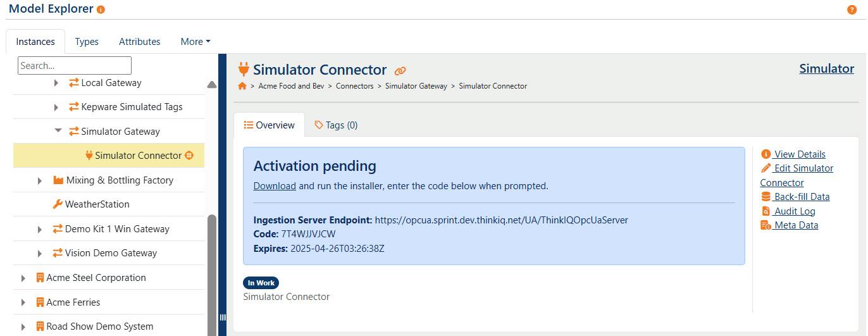Click the plug icon of Simulator Connector tree node
Viewport: 868px width, 336px height.
89,156
